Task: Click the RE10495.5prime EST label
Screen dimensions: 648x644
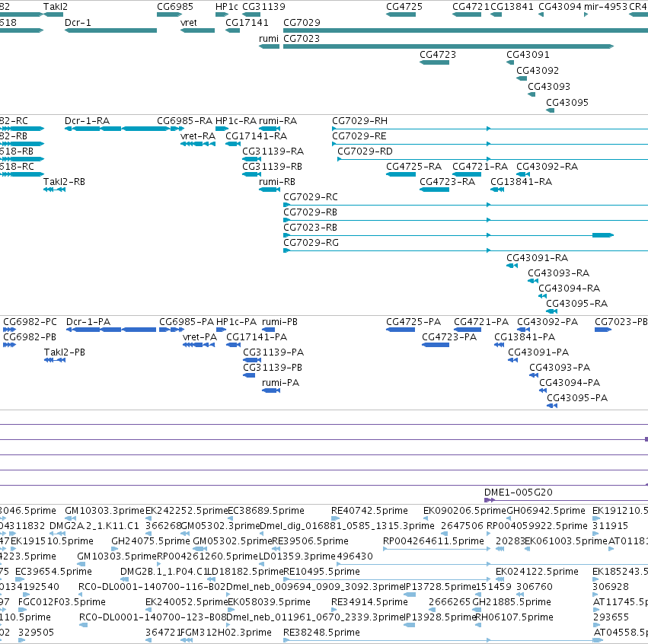Action: point(321,572)
